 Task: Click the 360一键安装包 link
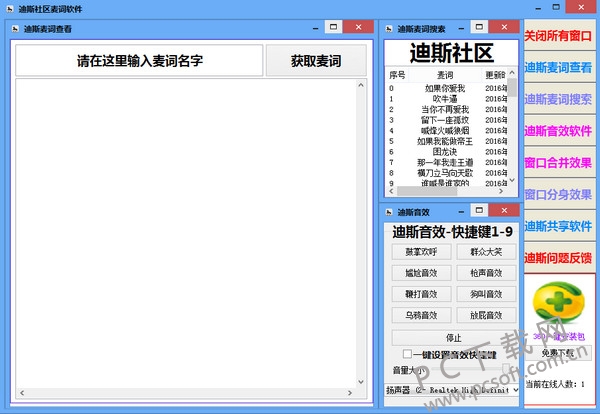559,336
